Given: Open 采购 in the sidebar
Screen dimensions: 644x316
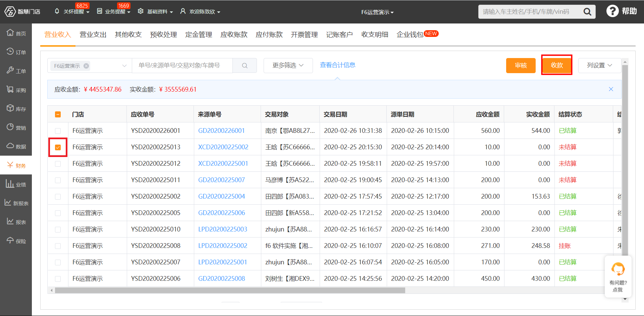Looking at the screenshot, I should pyautogui.click(x=16, y=90).
